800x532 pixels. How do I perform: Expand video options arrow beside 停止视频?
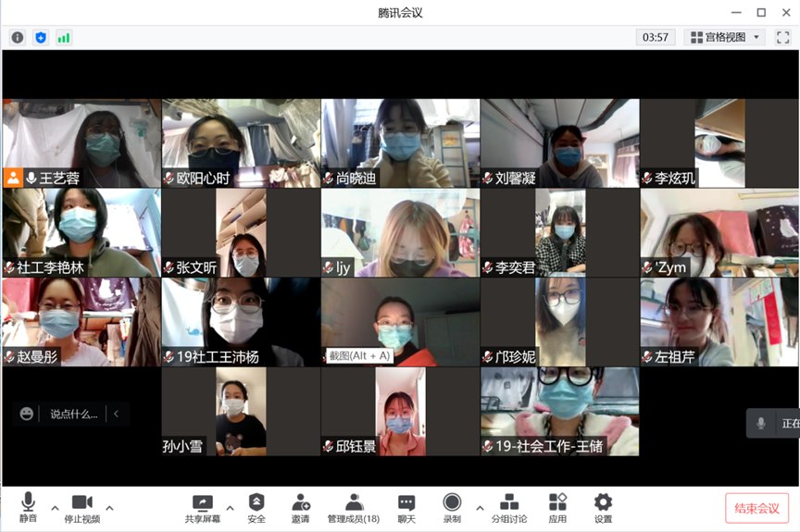[109, 507]
